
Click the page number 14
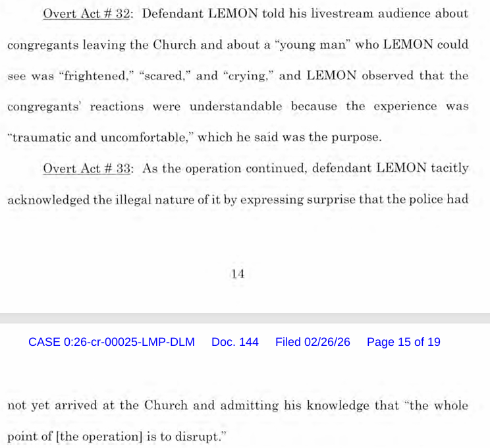pos(238,274)
